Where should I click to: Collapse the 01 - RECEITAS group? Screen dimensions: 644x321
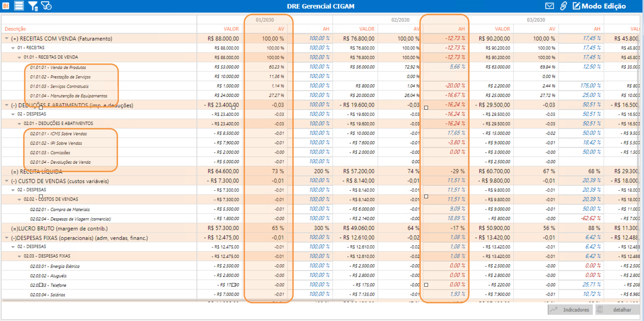tap(13, 48)
